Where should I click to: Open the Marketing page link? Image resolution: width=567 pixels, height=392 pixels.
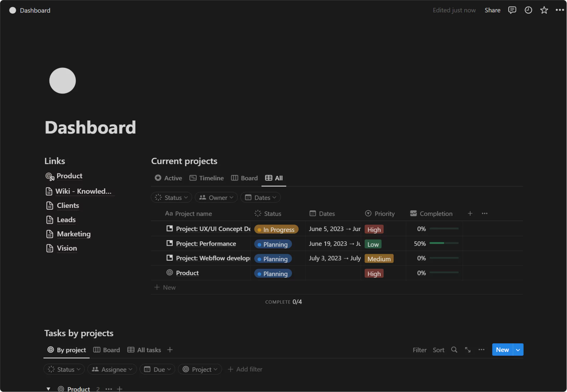(x=73, y=234)
